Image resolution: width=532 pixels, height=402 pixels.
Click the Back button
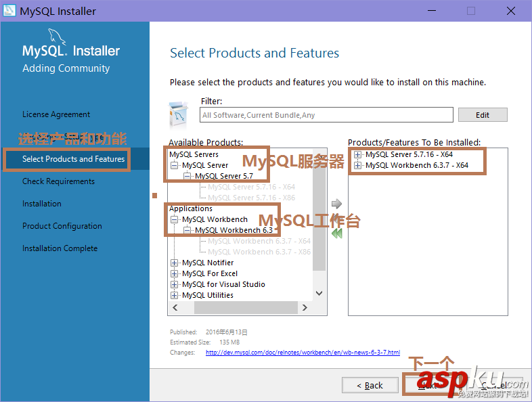(370, 385)
